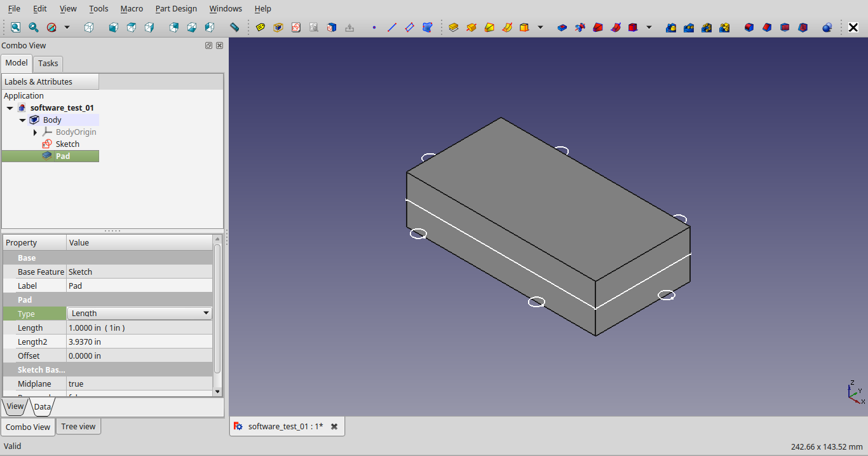Open the File menu
Image resolution: width=868 pixels, height=456 pixels.
14,8
